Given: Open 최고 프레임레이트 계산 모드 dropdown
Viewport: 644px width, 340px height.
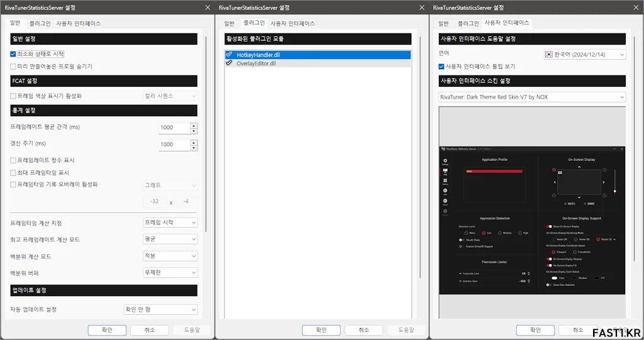Looking at the screenshot, I should pos(170,239).
